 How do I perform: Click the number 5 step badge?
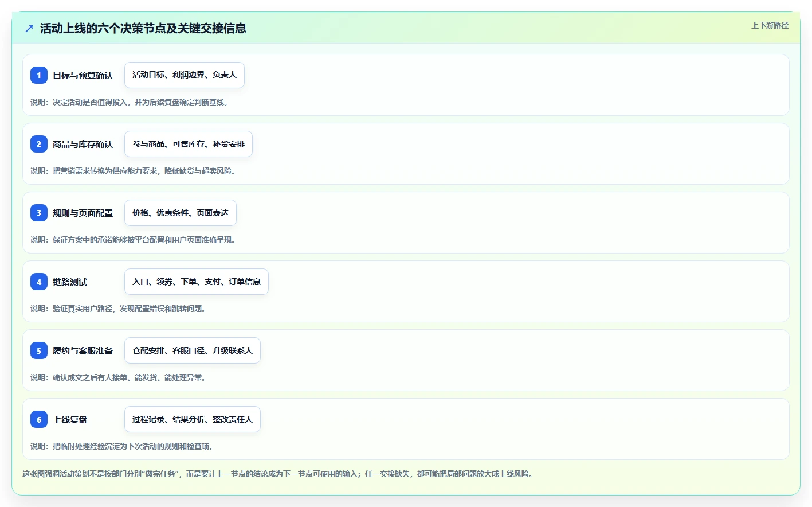39,350
